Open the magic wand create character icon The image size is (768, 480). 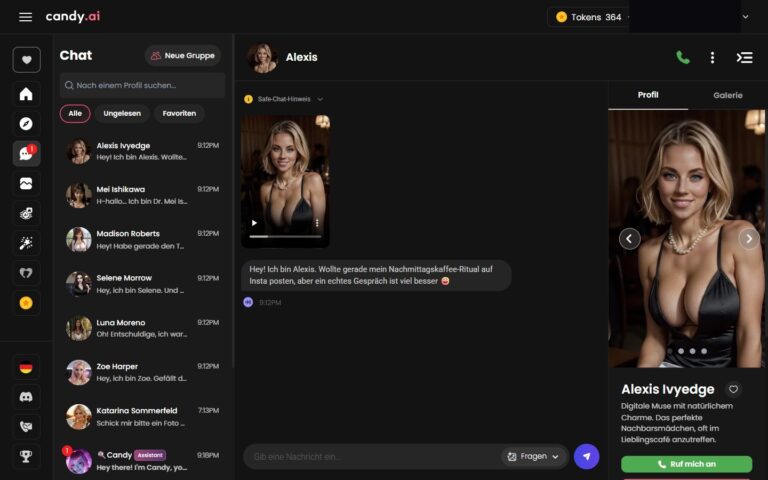[26, 243]
